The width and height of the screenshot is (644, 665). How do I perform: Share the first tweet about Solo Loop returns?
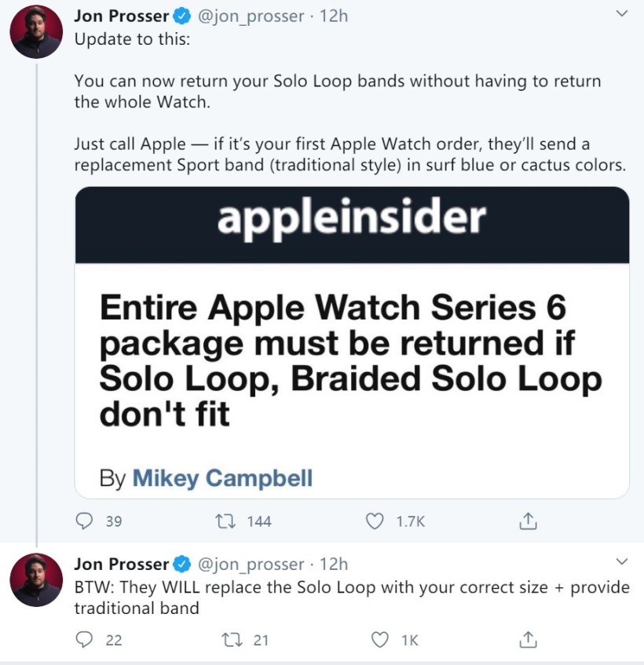click(529, 521)
